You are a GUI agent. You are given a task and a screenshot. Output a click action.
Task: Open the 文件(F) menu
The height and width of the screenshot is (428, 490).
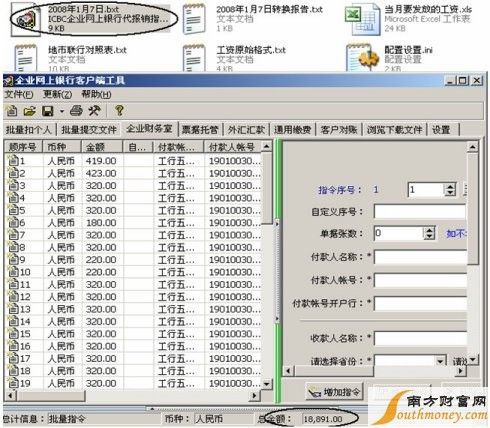click(19, 94)
